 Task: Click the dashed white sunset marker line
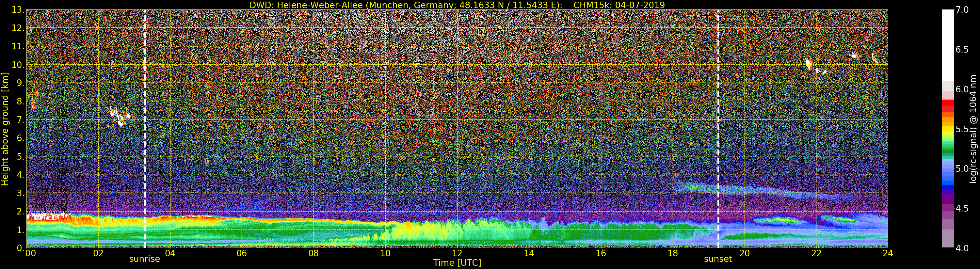[x=718, y=129]
